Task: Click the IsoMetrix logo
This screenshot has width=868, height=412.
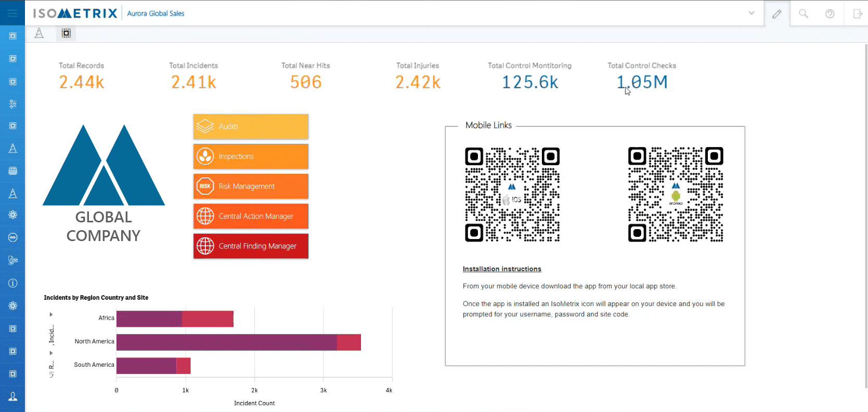Action: (75, 14)
